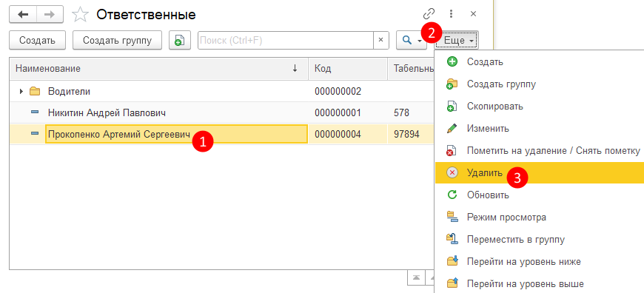The image size is (644, 293).
Task: Close the Ответственные form
Action: pos(473,14)
